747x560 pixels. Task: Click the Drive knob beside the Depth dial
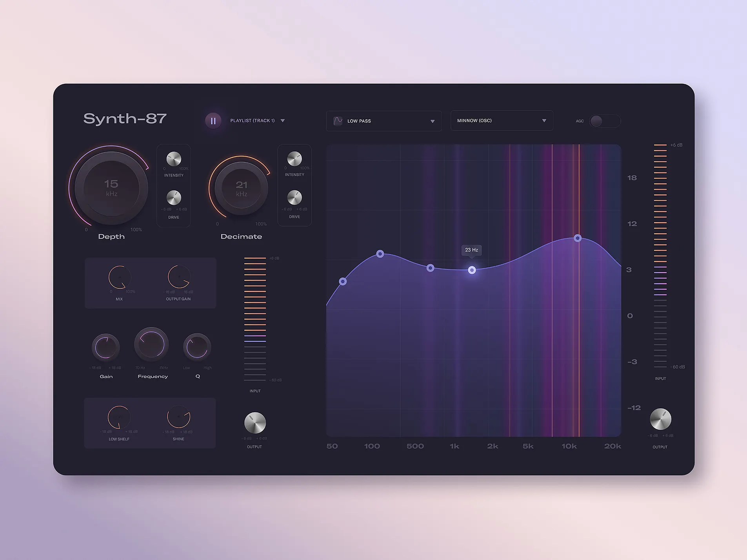pyautogui.click(x=174, y=198)
